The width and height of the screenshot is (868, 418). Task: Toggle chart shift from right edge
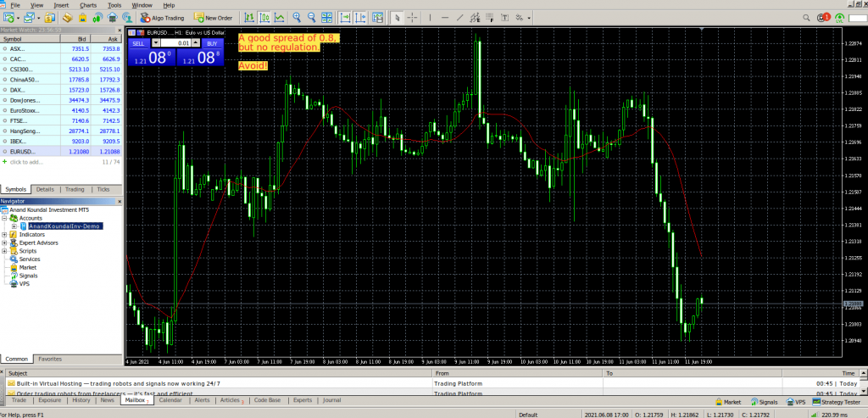coord(361,19)
